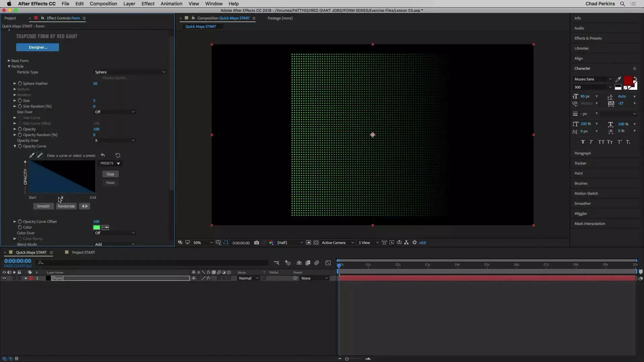The width and height of the screenshot is (644, 362).
Task: Open the curve PRESETS dropdown
Action: [110, 163]
